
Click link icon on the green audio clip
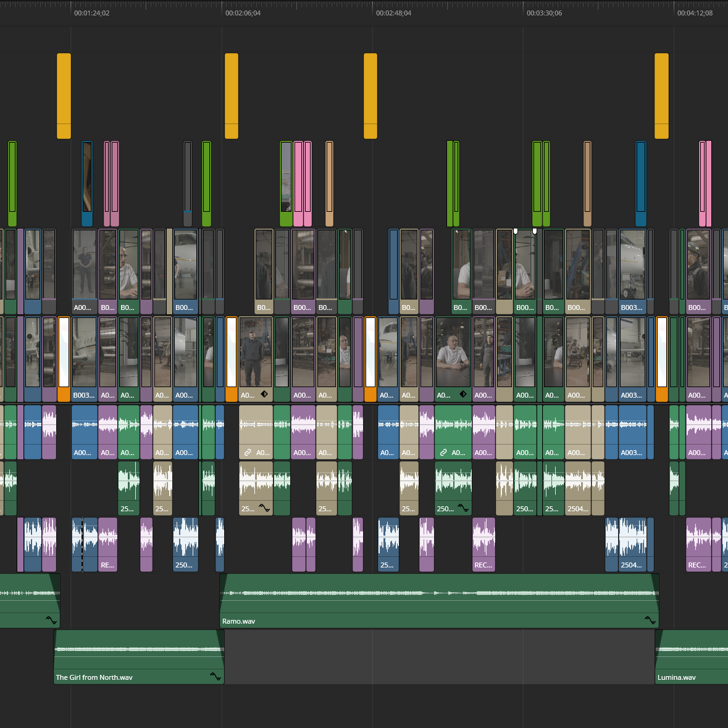pos(443,453)
